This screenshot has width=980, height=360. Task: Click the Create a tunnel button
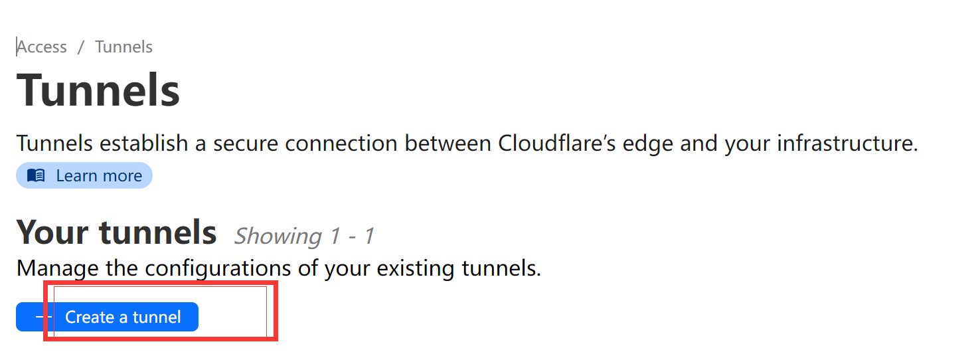[107, 317]
